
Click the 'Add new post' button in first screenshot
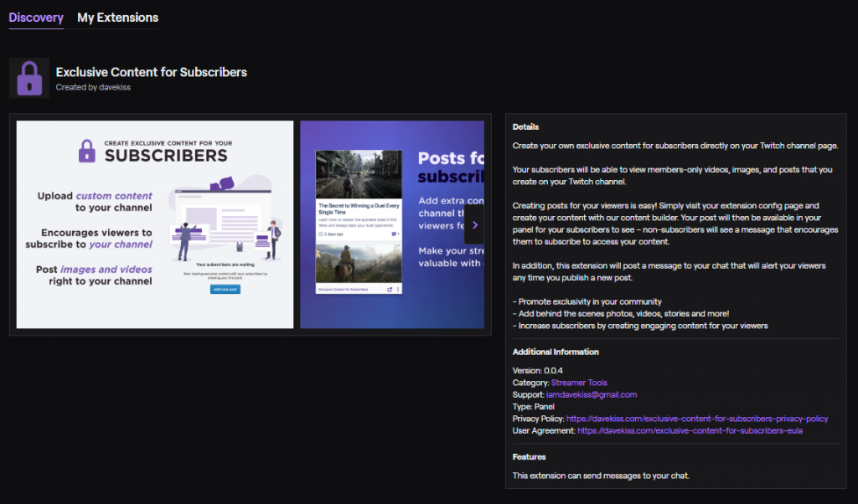(x=225, y=289)
